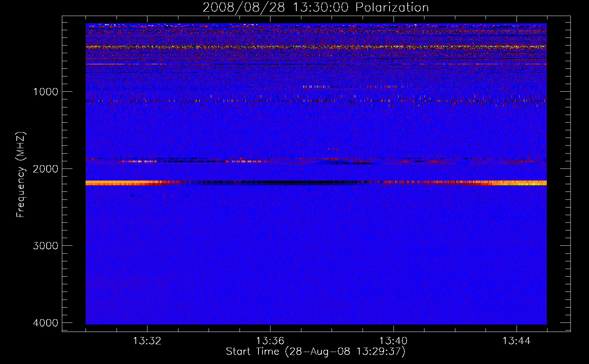Click the bright orange band near 2200 MHz
589x364 pixels.
click(x=316, y=183)
